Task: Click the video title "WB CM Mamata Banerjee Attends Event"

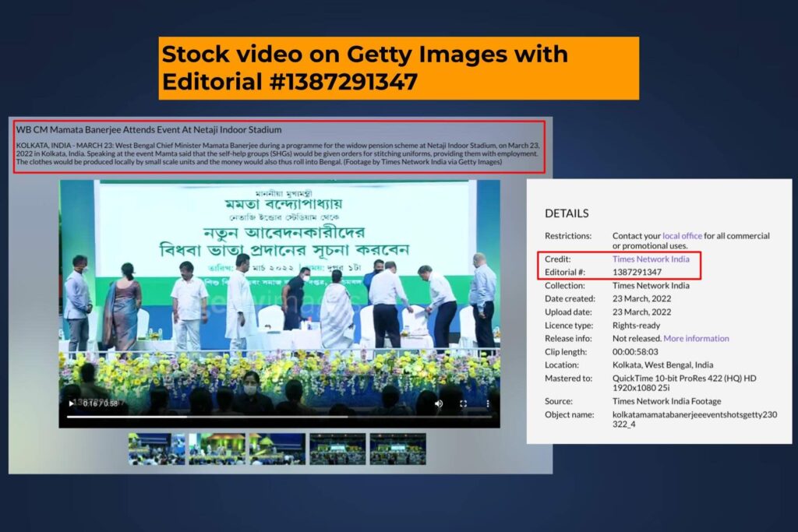Action: coord(149,129)
